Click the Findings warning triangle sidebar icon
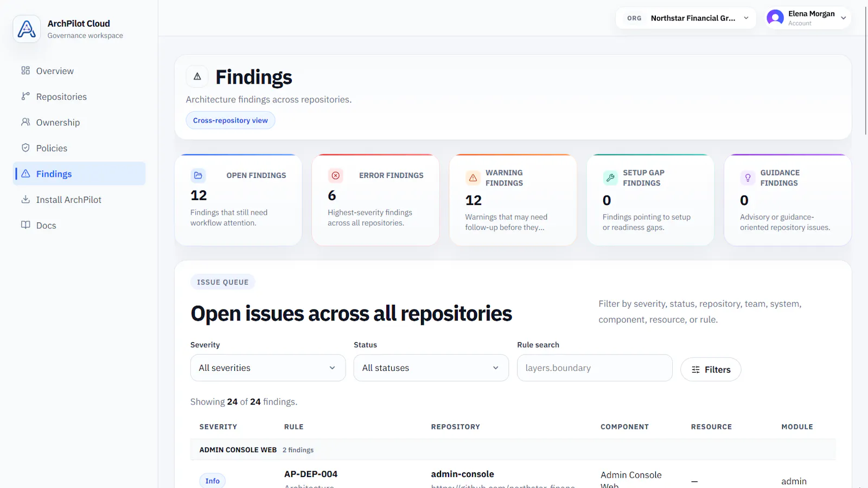 (25, 174)
